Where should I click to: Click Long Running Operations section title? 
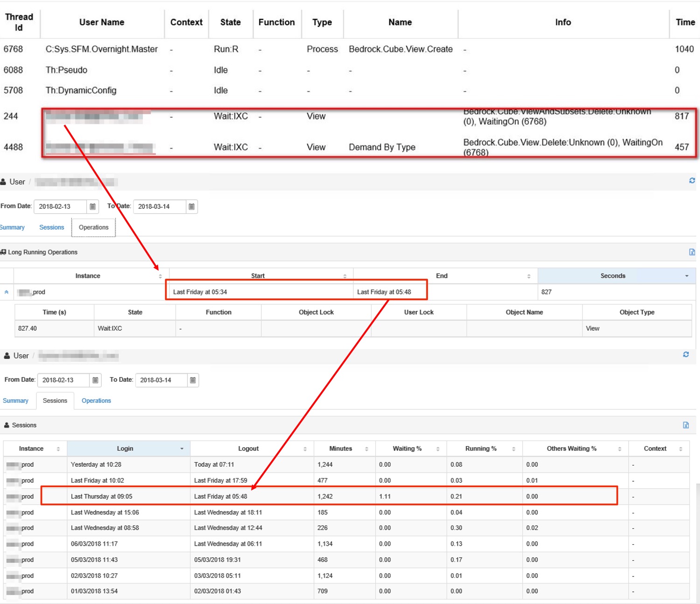(42, 252)
